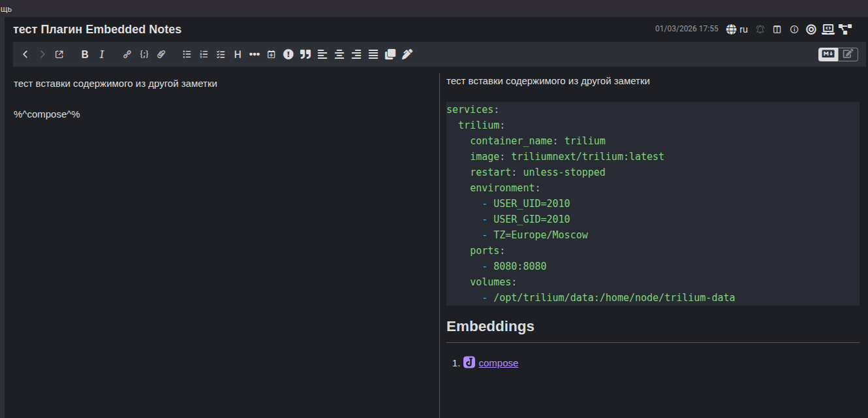Open the highlighter marker tool
The image size is (868, 418).
point(407,55)
